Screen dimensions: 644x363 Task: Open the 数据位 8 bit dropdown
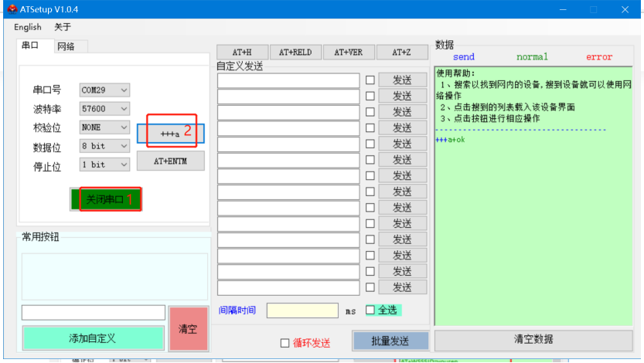[104, 146]
